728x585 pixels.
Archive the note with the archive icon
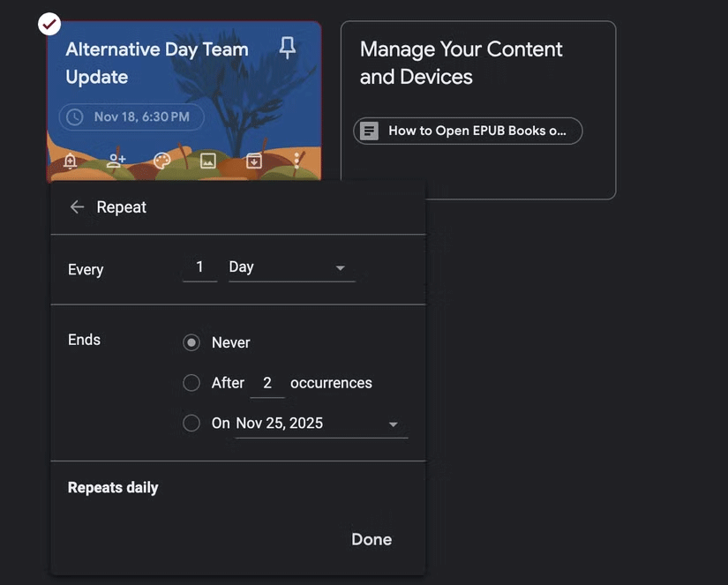[x=254, y=161]
